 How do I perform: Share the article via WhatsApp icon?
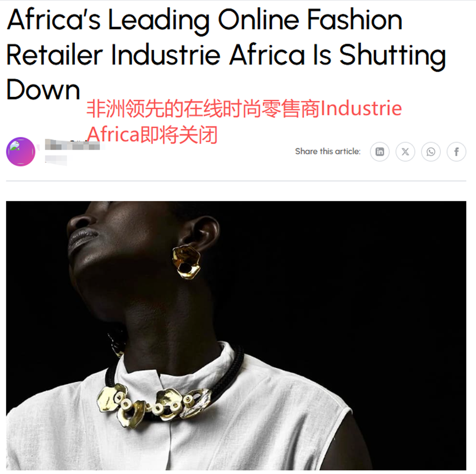tap(431, 151)
